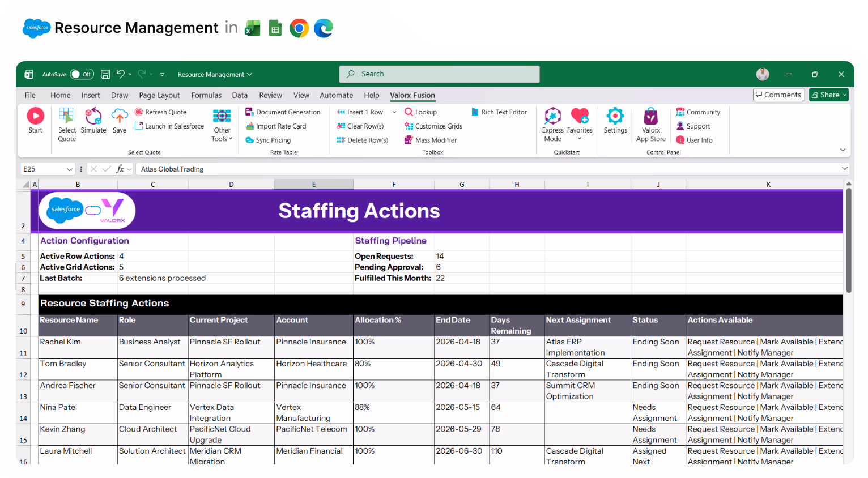Enable Express Mode in Quickstart
Image resolution: width=868 pixels, height=478 pixels.
(552, 122)
